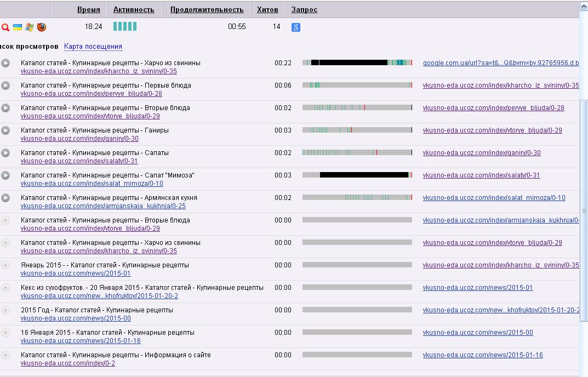Click the activity timeline bar for 'Салаты'
The width and height of the screenshot is (588, 377).
[x=357, y=152]
